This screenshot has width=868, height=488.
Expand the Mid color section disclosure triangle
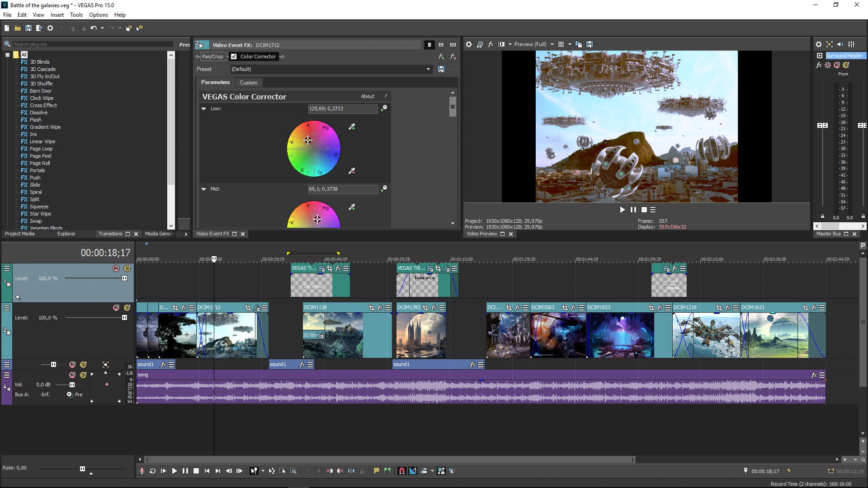tap(204, 189)
